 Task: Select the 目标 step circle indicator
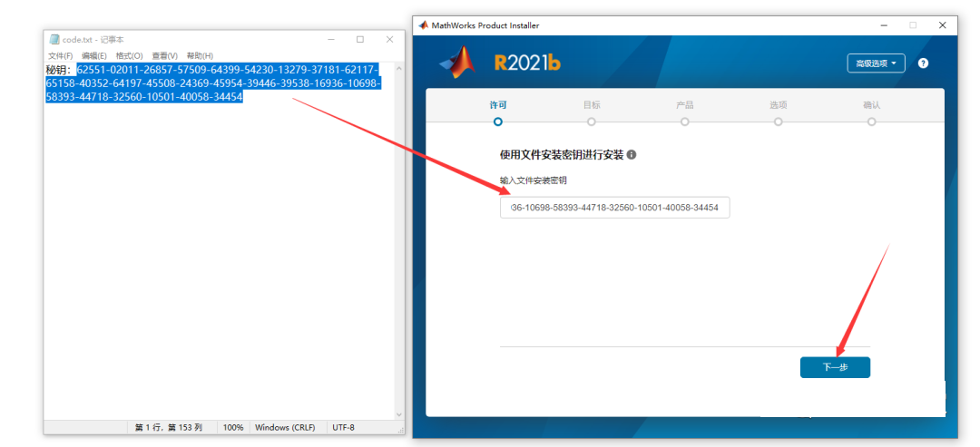click(x=592, y=121)
